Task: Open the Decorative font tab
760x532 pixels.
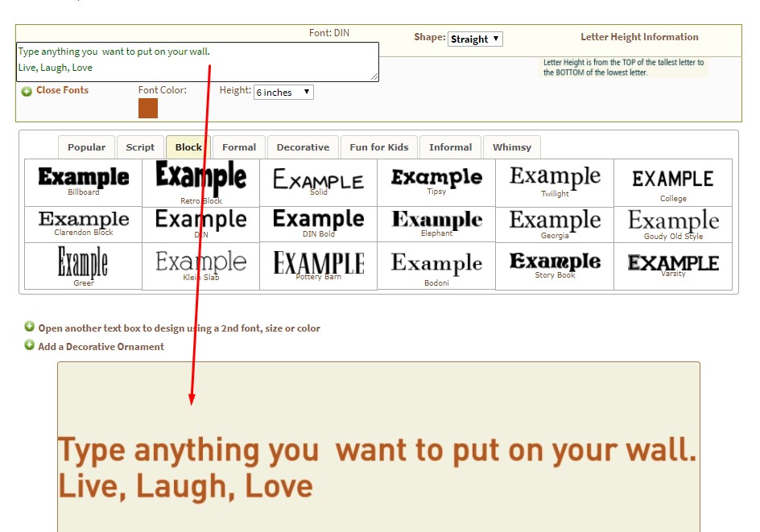Action: click(x=303, y=147)
